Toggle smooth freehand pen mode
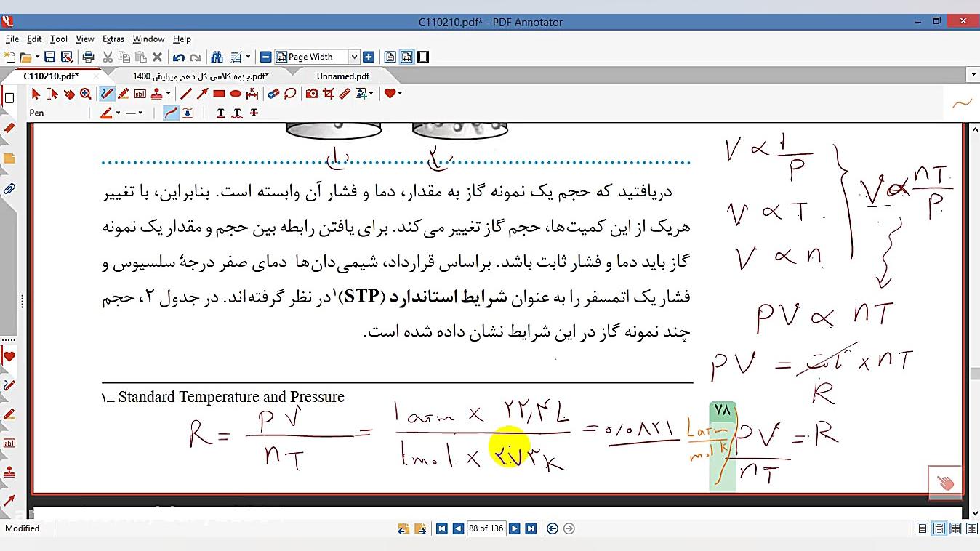This screenshot has height=551, width=980. point(171,113)
